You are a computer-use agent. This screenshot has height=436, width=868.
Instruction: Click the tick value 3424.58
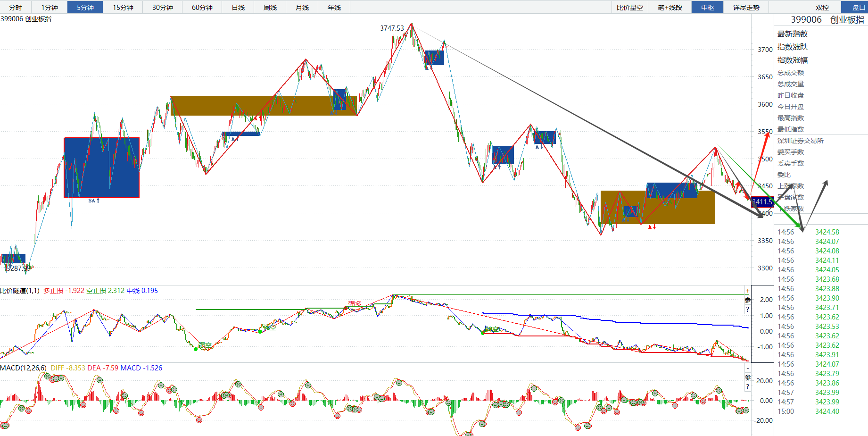(827, 232)
